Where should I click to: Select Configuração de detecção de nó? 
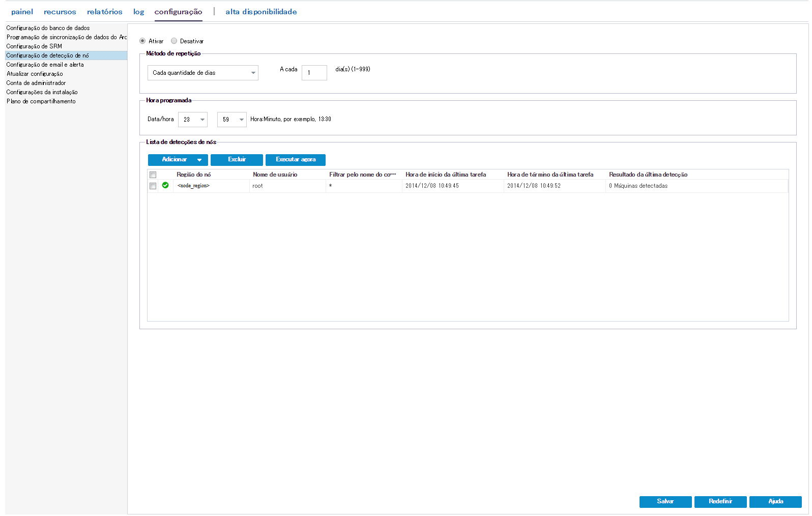[x=66, y=55]
